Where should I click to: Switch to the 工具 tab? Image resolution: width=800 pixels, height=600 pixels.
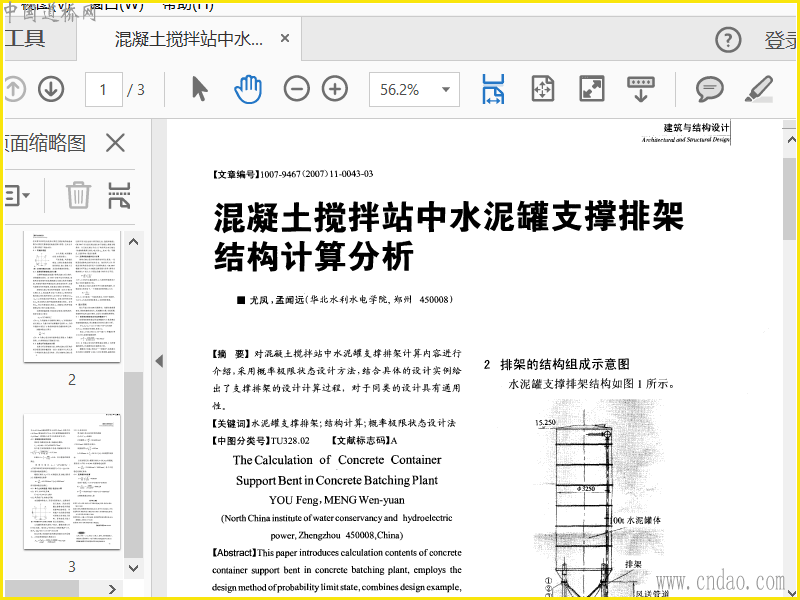tap(26, 39)
